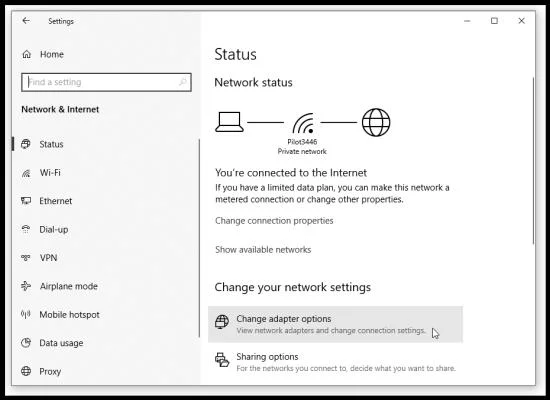Click the Wi-Fi signal icon in sidebar
This screenshot has width=550, height=400.
pyautogui.click(x=26, y=173)
